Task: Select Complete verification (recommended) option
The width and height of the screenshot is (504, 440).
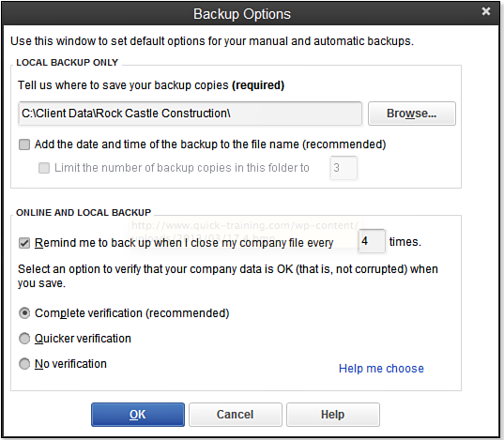Action: tap(24, 313)
